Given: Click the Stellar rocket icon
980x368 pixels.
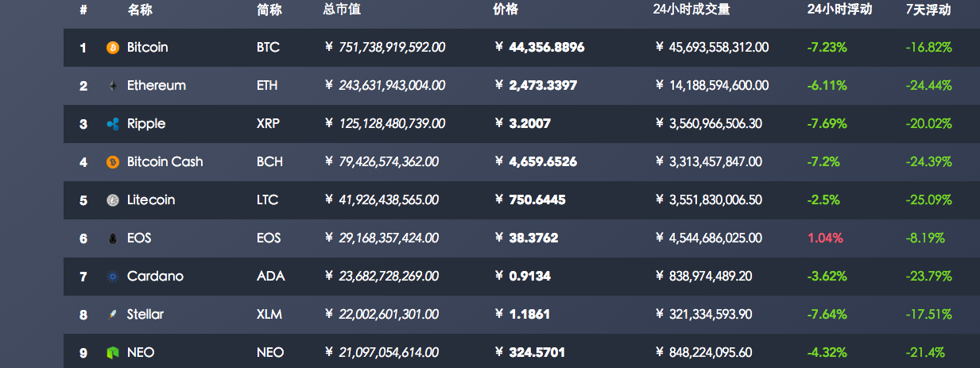Looking at the screenshot, I should coord(112,315).
